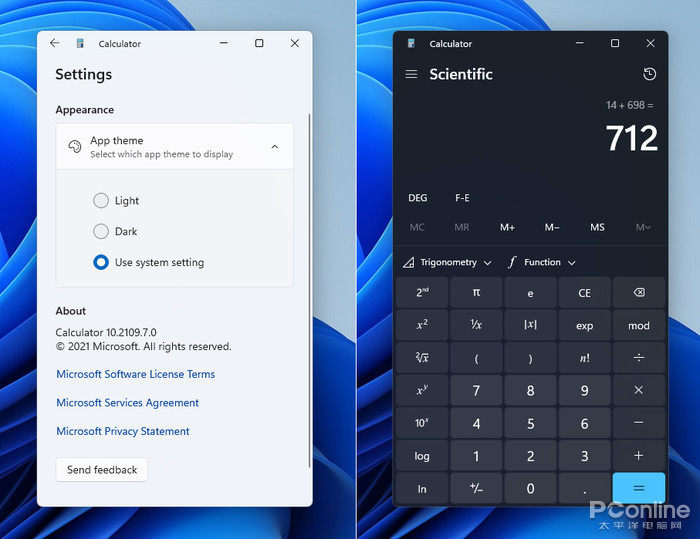Screen dimensions: 700x539
Task: Open the calculation history icon
Action: (x=650, y=74)
